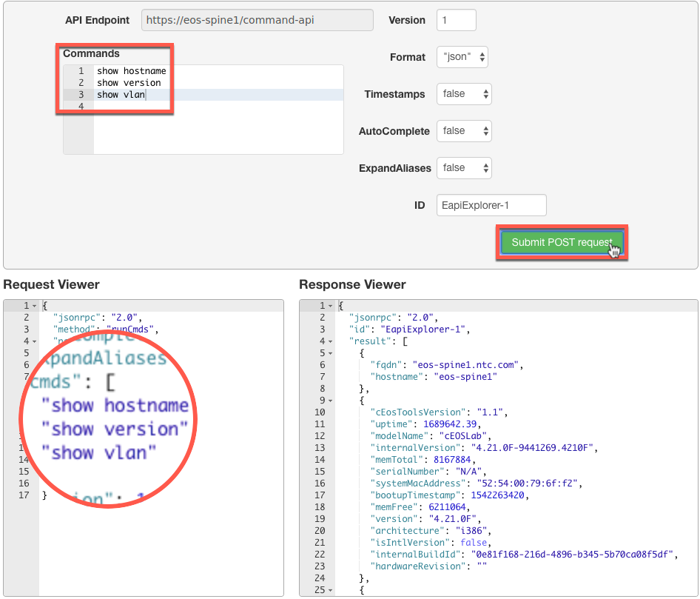Viewport: 700px width, 599px height.
Task: Place cursor at end of 'show vlan'
Action: [x=146, y=95]
